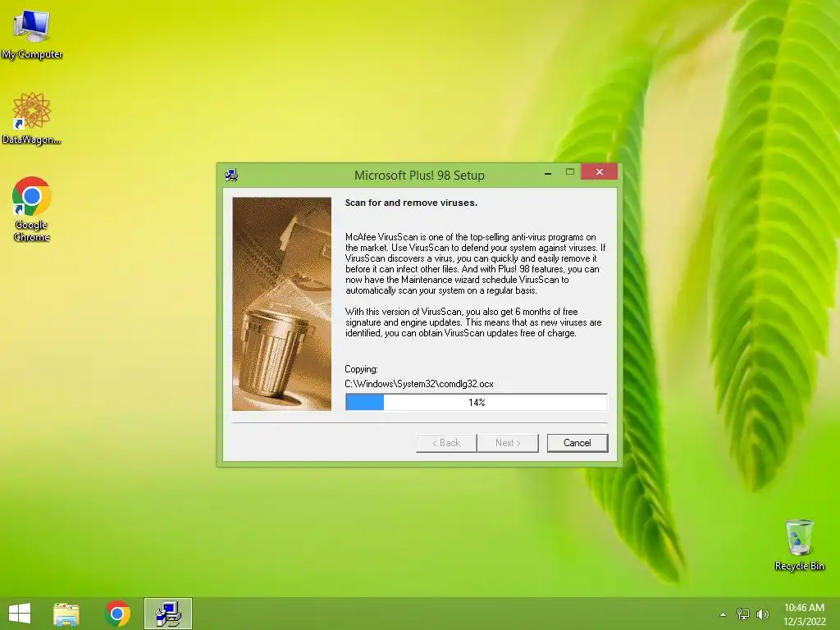Click the 'Copying:' label
Screen dimensions: 840x630
(361, 369)
